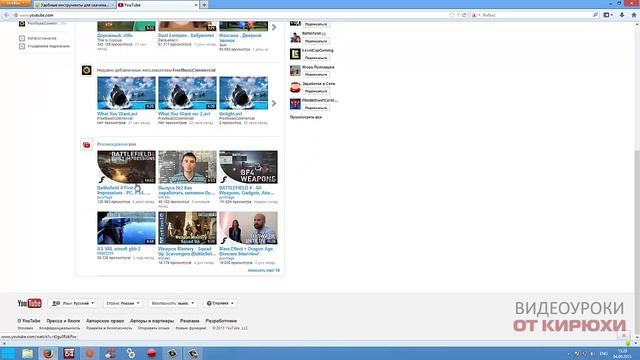This screenshot has width=640, height=360.
Task: Open the search engine selector dropdown
Action: pyautogui.click(x=476, y=15)
